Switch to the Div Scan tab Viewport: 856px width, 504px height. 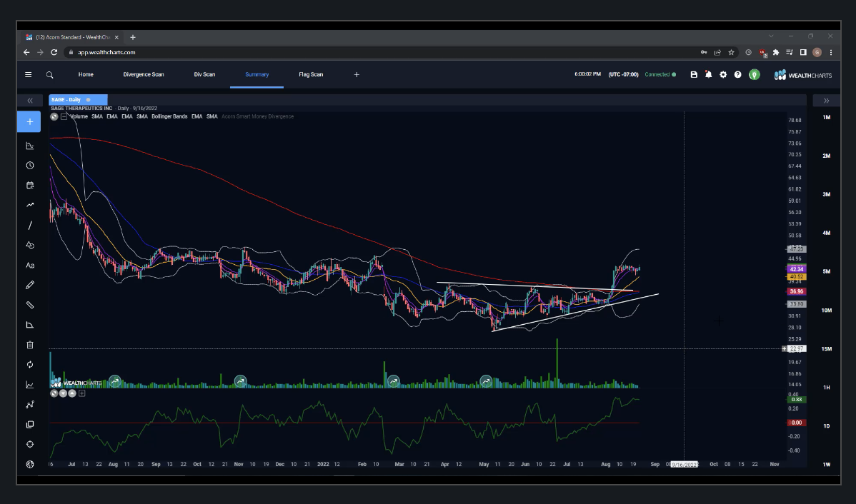205,75
